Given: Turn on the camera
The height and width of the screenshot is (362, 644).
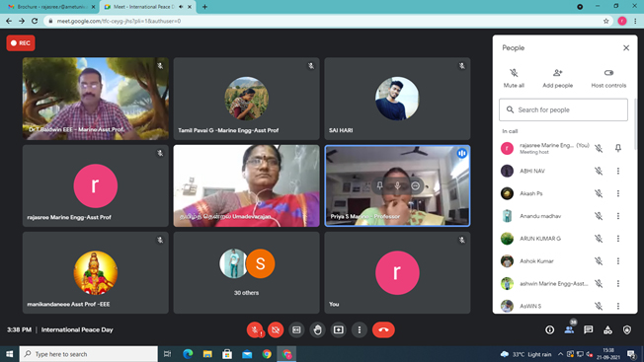Looking at the screenshot, I should pos(276,329).
